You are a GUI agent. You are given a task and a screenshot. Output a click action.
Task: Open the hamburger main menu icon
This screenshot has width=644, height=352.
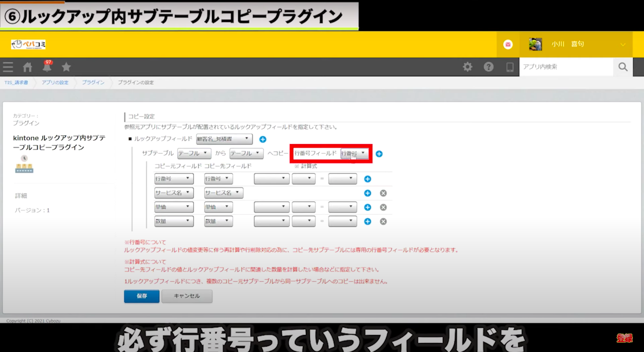(x=8, y=67)
